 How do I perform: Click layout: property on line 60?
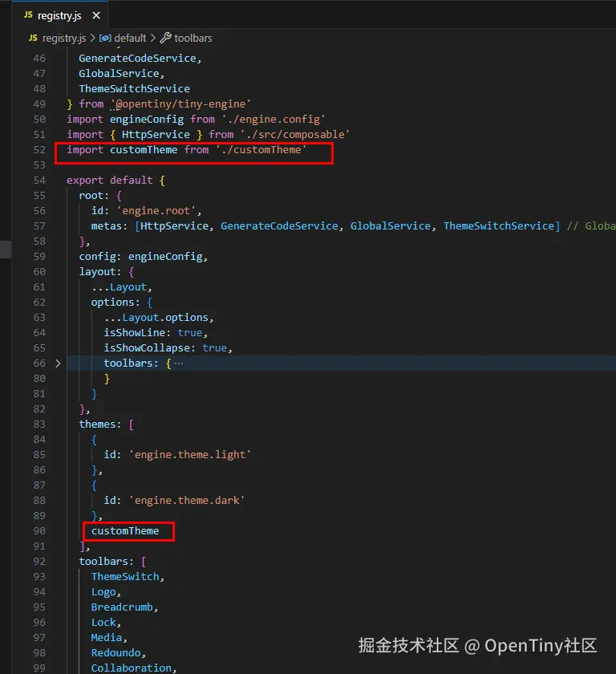pyautogui.click(x=100, y=272)
